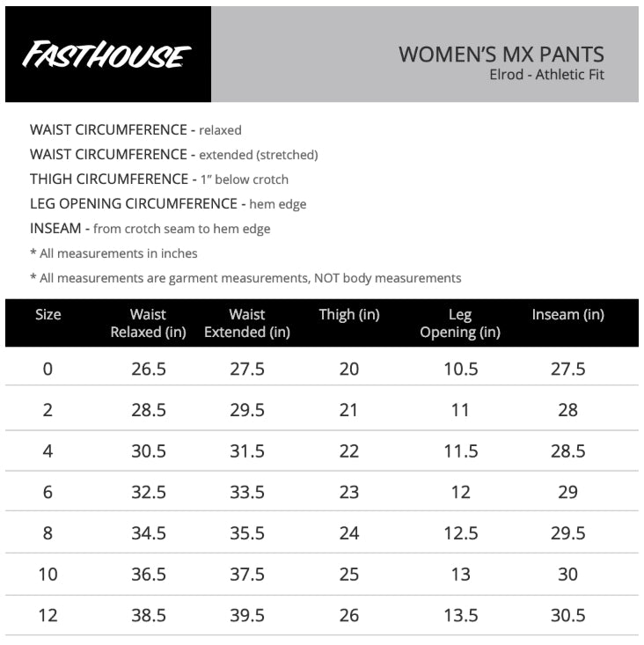Click the 32.5 waist relaxed value
This screenshot has height=645, width=644.
148,492
